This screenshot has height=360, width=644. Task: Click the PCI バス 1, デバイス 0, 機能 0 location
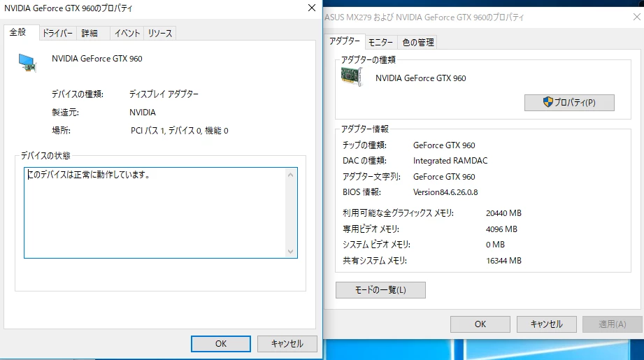[180, 131]
